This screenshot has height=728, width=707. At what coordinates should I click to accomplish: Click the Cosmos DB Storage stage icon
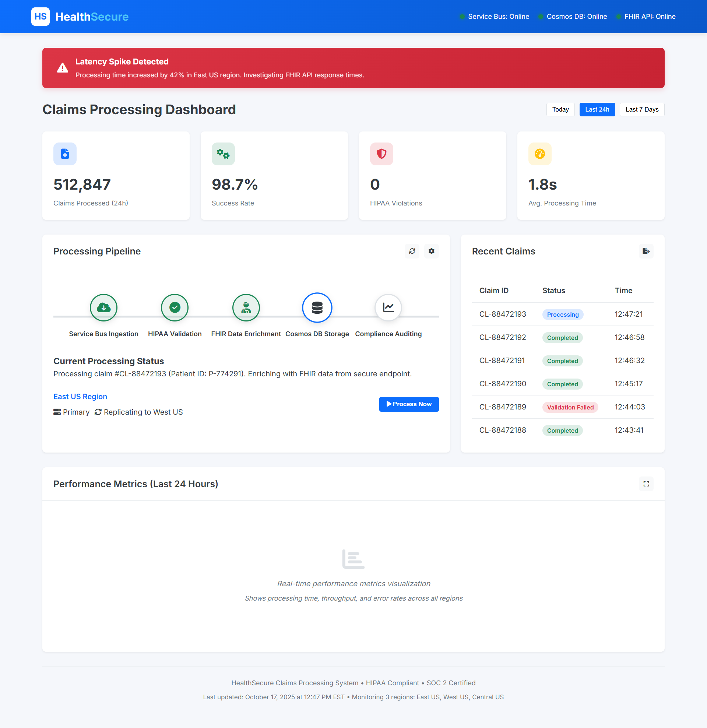(317, 307)
